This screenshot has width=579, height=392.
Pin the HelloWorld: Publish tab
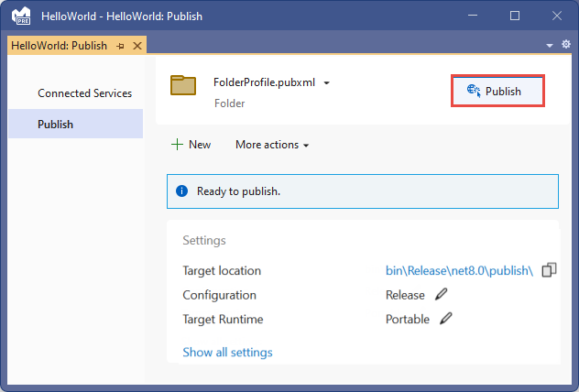[x=120, y=46]
